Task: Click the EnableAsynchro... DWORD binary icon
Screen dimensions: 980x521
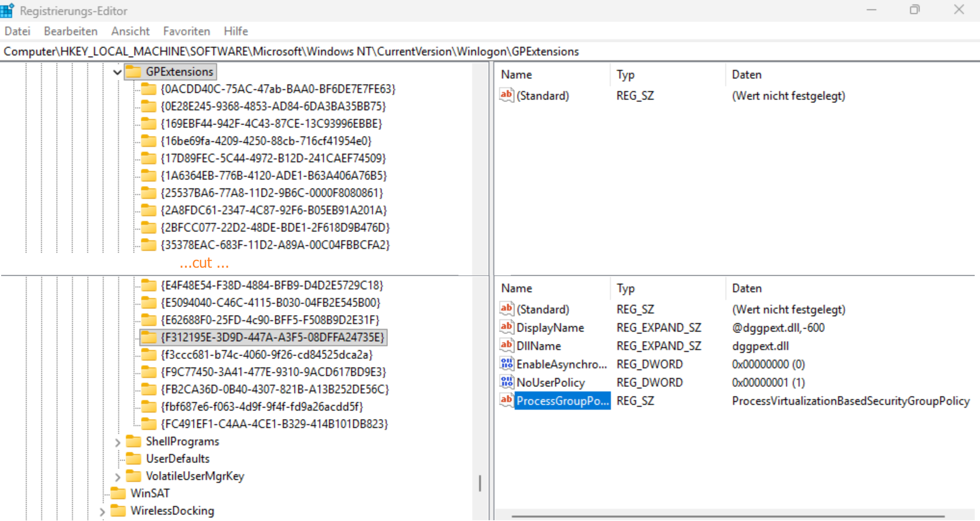Action: coord(506,364)
